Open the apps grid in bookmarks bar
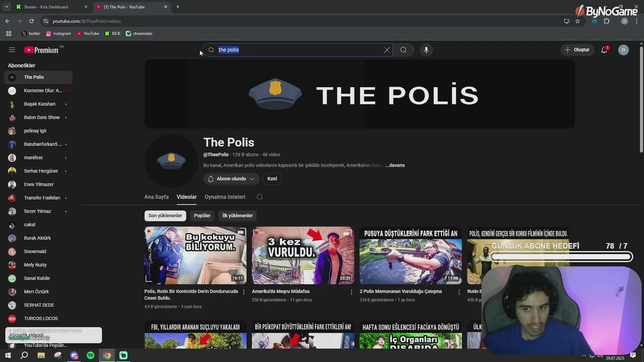 9,34
